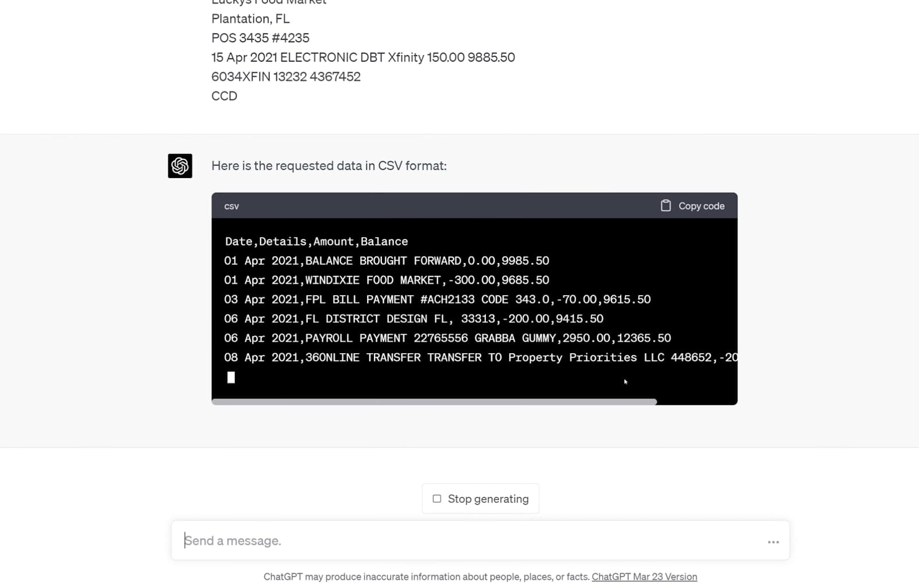Click the 360NLINE TRANSFER row

pyautogui.click(x=480, y=358)
